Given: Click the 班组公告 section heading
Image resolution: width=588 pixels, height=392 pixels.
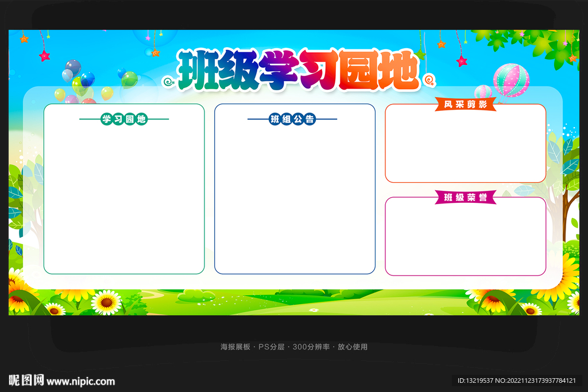Looking at the screenshot, I should tap(292, 119).
